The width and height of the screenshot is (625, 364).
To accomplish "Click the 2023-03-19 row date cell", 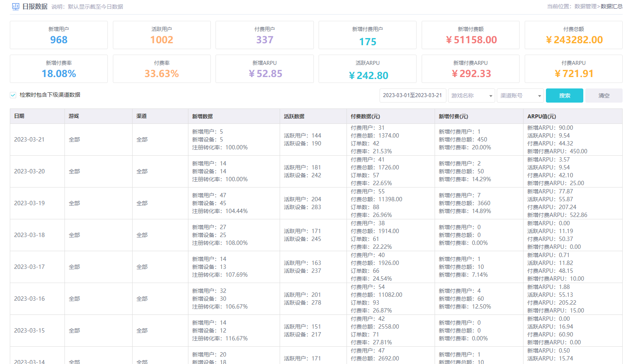I will point(29,203).
